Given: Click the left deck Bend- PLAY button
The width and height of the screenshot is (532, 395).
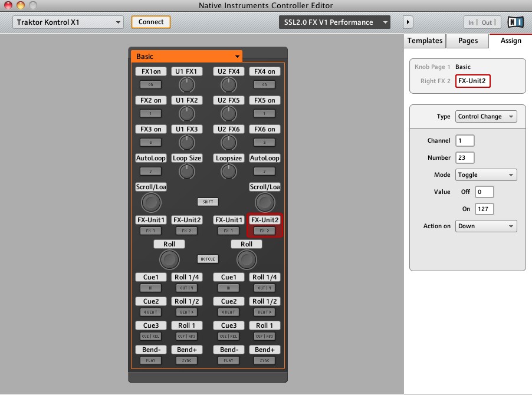Looking at the screenshot, I should coord(150,360).
